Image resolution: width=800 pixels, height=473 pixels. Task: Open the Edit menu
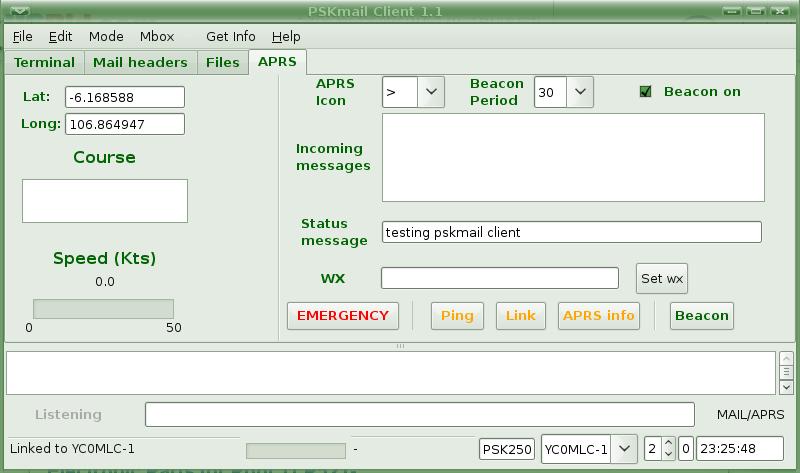(x=60, y=37)
